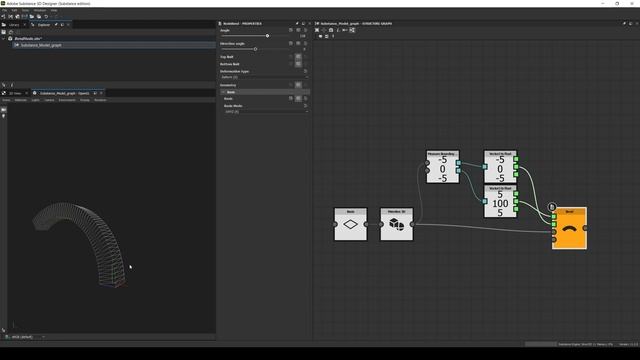Click the third icon in the main toolbar

17,17
